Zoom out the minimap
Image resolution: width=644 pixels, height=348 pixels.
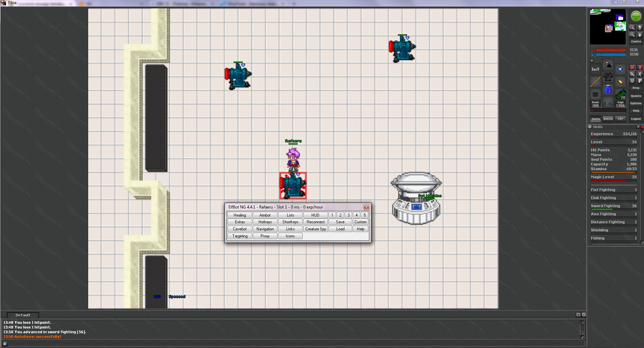click(x=632, y=27)
